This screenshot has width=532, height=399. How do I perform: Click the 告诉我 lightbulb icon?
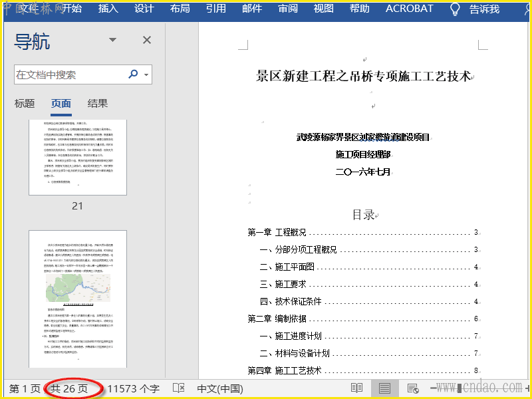click(x=455, y=9)
